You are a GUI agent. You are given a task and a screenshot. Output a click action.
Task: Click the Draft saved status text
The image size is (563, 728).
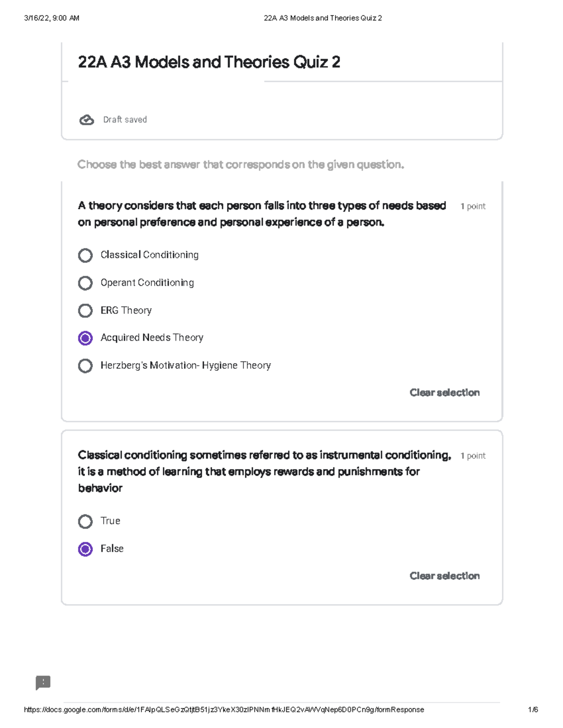coord(125,120)
